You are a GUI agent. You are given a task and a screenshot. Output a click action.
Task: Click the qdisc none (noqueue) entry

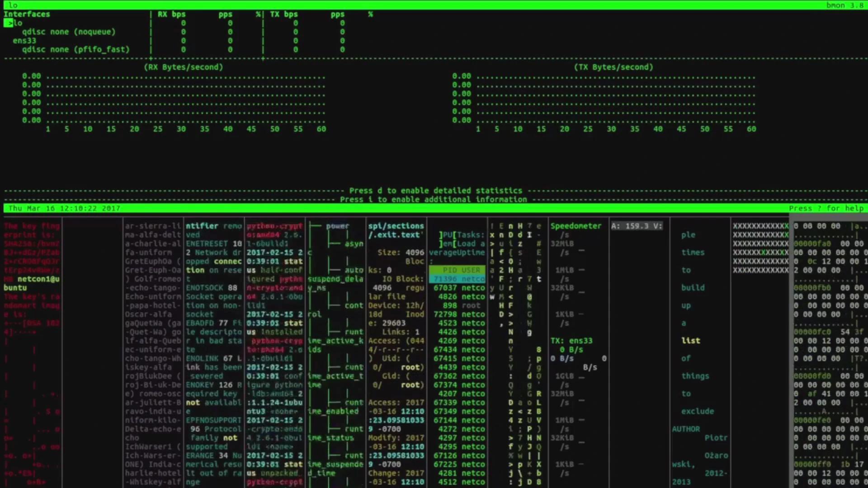pyautogui.click(x=69, y=32)
